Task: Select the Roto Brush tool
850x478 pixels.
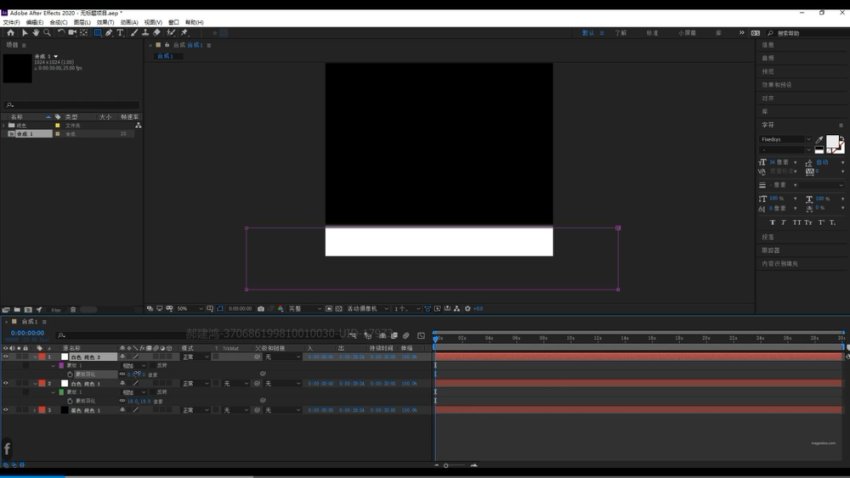Action: click(x=171, y=33)
